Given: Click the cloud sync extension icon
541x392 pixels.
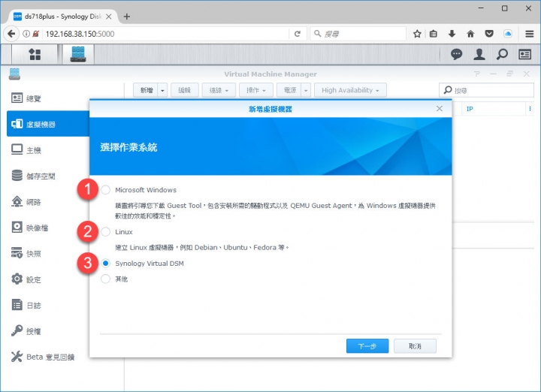Looking at the screenshot, I should [507, 34].
